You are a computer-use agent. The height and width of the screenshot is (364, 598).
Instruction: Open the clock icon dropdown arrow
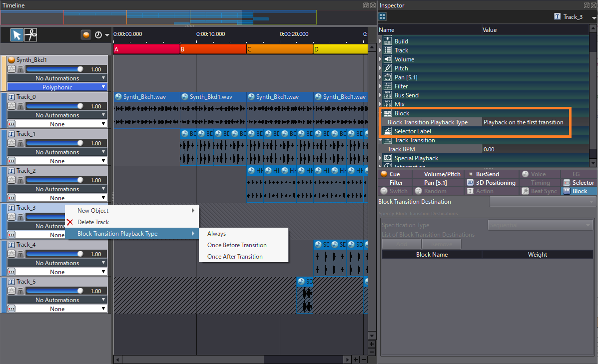(x=107, y=35)
